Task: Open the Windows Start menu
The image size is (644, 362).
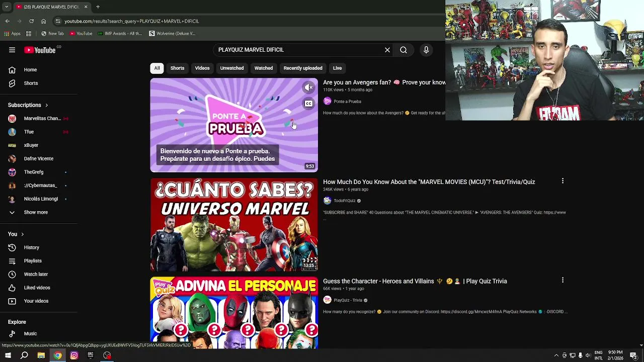Action: [x=8, y=355]
